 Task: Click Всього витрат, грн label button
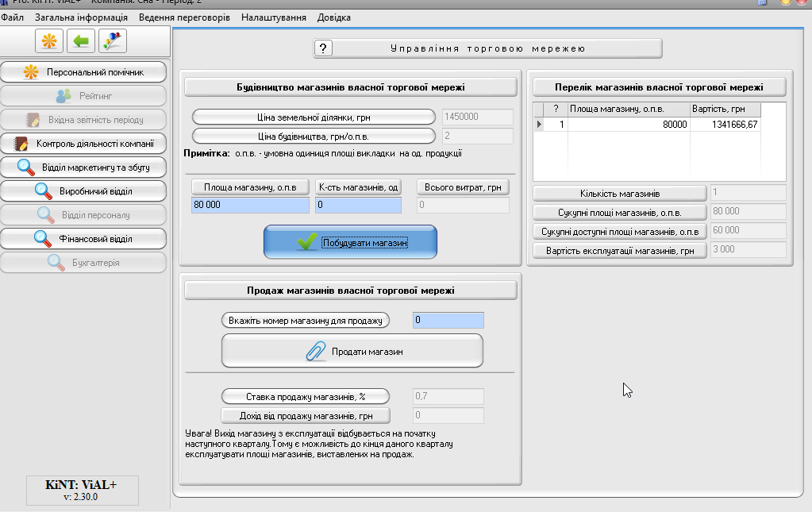click(463, 187)
